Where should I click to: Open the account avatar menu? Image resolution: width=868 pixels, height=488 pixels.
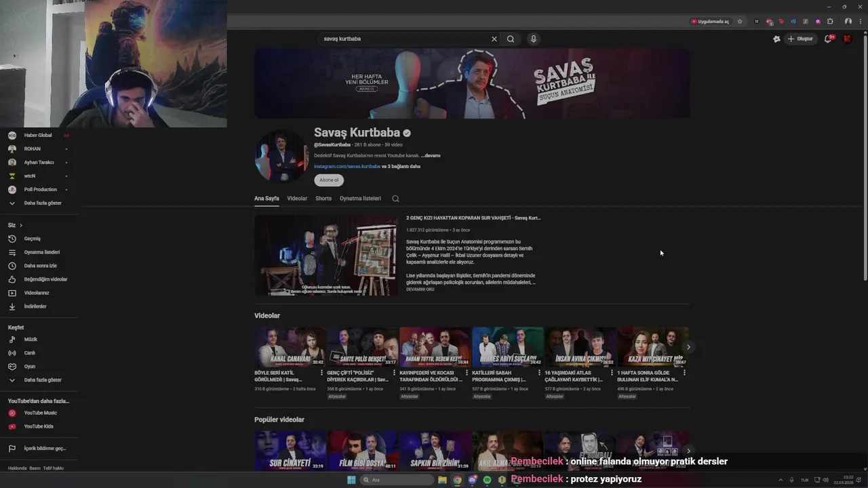[847, 39]
